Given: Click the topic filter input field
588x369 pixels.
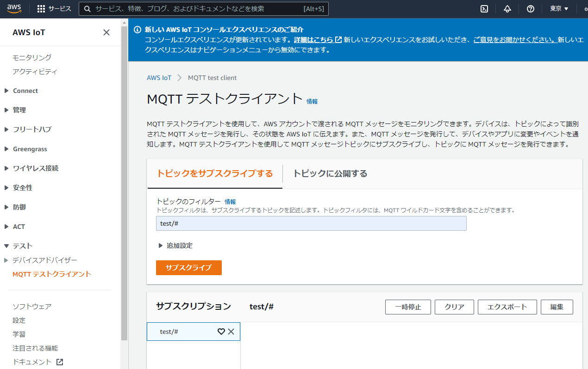Looking at the screenshot, I should click(311, 223).
